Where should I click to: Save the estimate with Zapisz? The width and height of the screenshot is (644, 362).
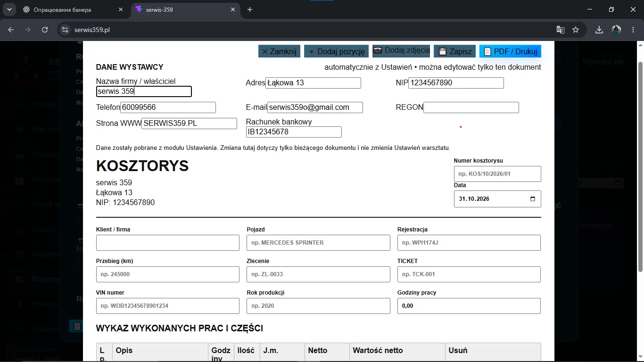454,51
